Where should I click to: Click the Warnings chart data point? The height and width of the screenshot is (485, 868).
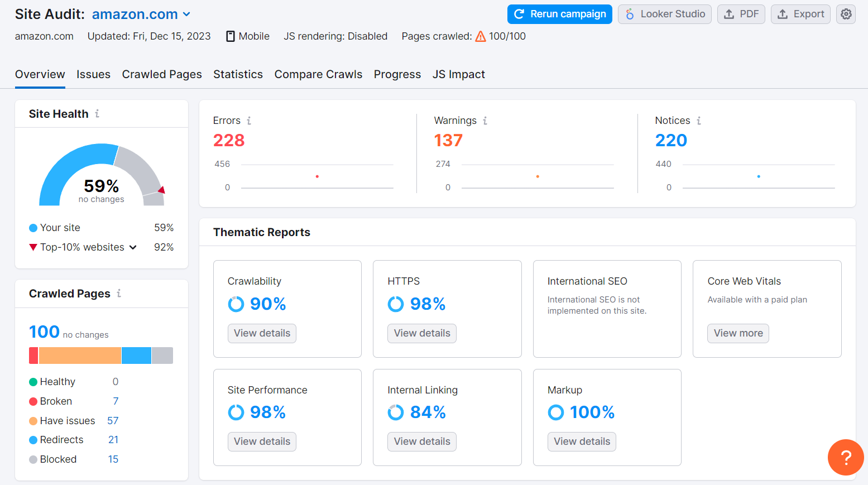(x=538, y=176)
